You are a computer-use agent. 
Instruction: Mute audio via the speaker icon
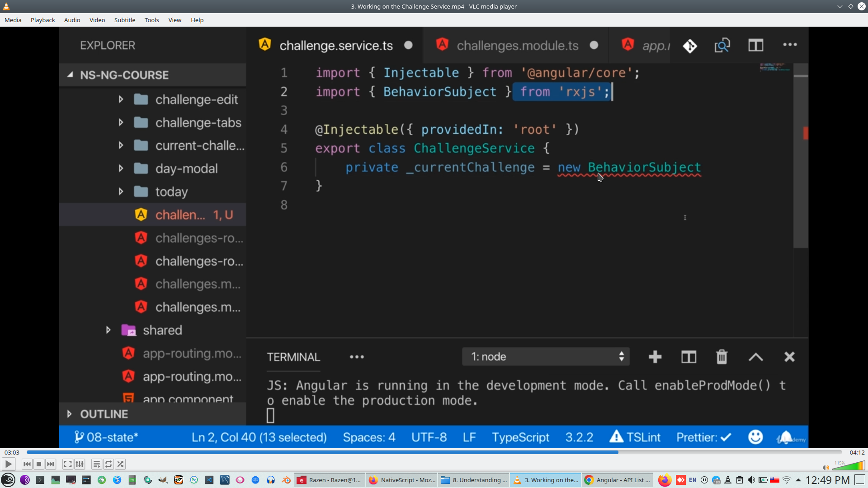(x=826, y=468)
